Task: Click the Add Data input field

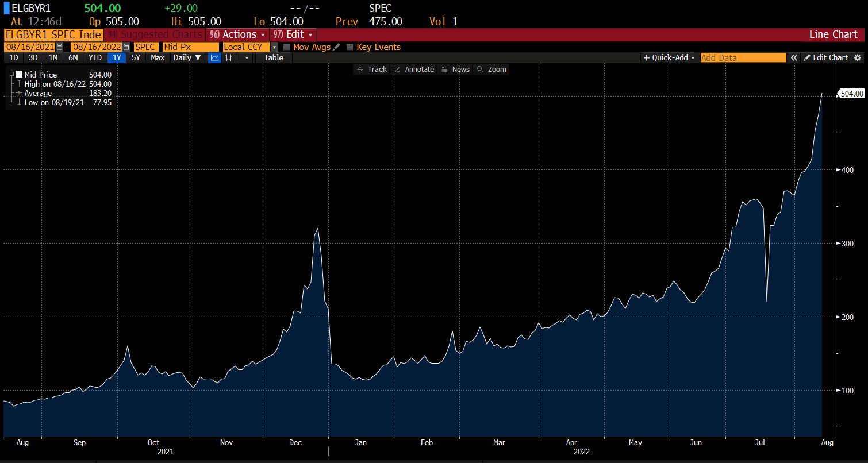Action: click(743, 57)
